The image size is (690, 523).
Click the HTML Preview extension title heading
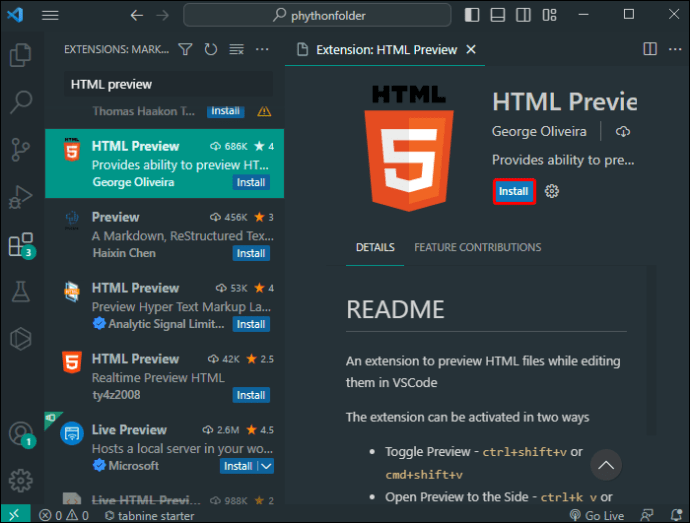565,102
